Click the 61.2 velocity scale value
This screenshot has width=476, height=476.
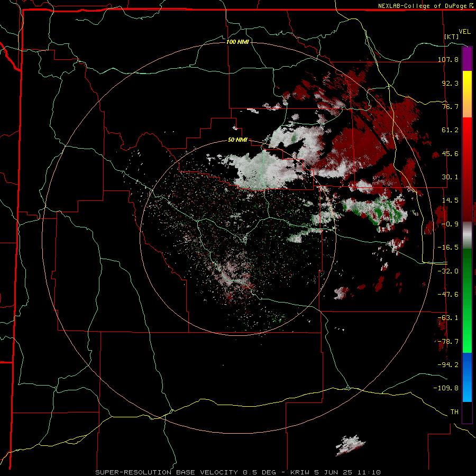(450, 130)
